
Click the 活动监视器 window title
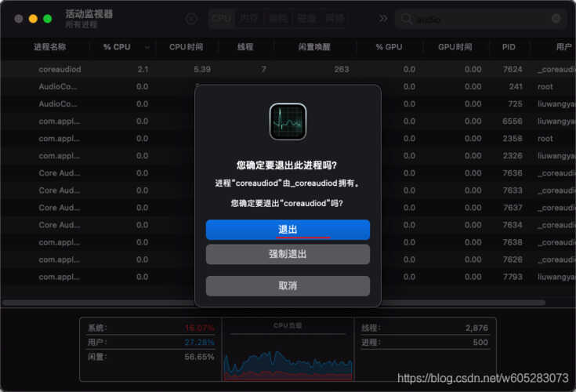89,14
